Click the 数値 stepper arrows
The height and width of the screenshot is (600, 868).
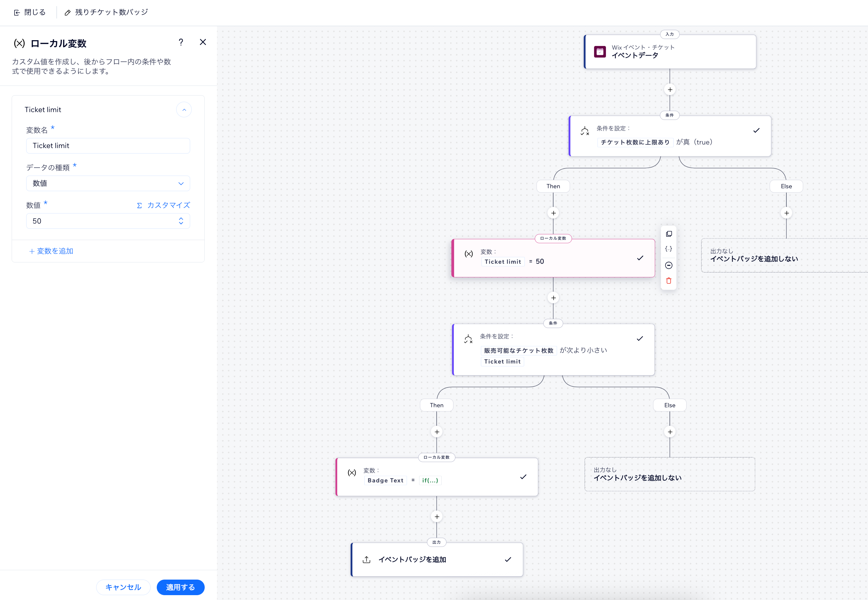click(x=181, y=221)
